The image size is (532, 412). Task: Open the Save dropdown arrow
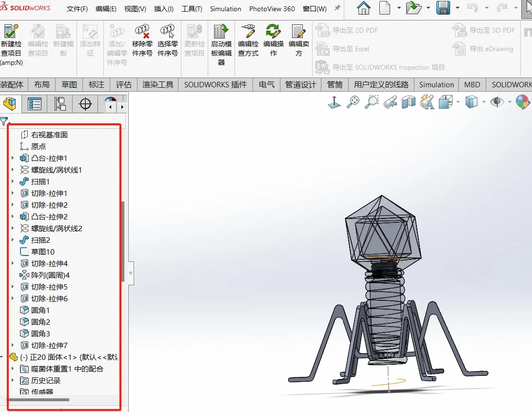point(457,8)
